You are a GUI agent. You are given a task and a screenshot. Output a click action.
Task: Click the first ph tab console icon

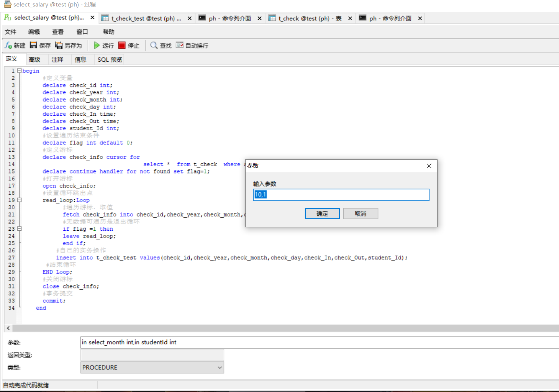click(x=202, y=18)
